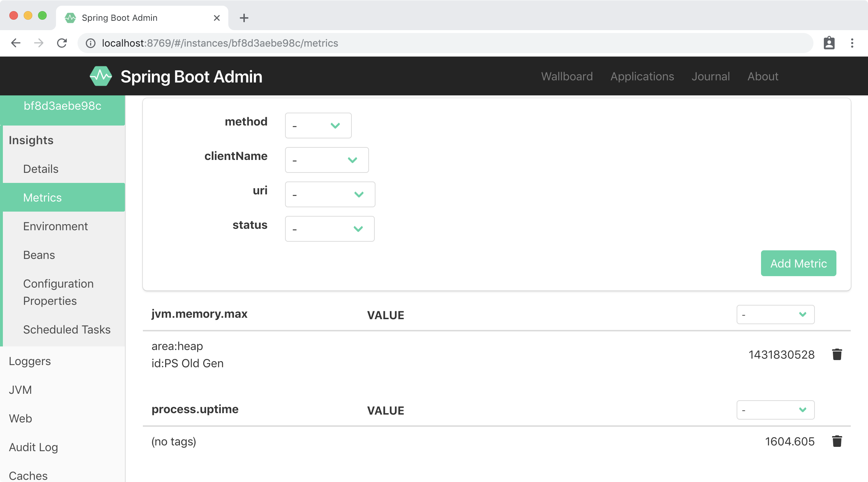Remove the process.uptime metric via trash icon
The image size is (868, 482).
tap(837, 441)
